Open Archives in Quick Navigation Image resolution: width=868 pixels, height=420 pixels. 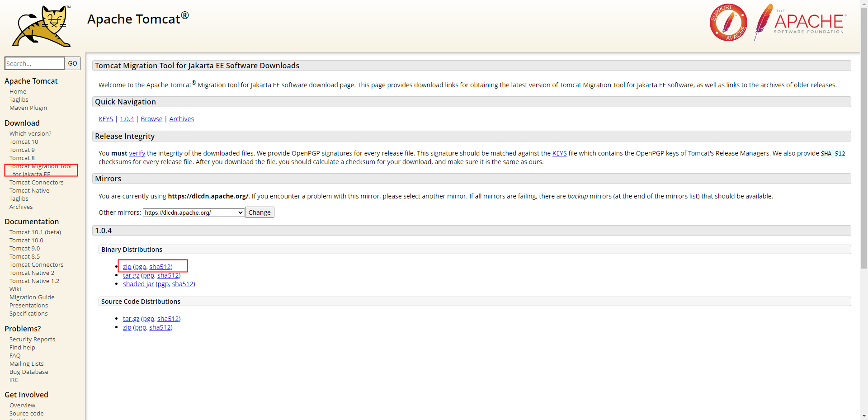[182, 119]
